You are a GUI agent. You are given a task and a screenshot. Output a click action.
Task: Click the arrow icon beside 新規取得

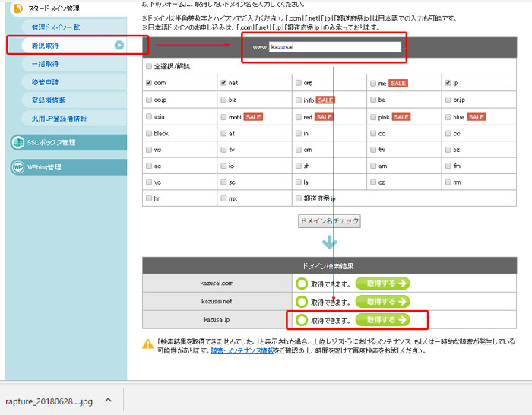[x=119, y=46]
